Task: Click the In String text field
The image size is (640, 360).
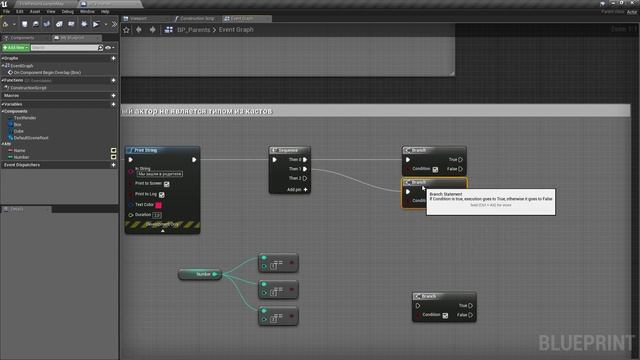Action: pyautogui.click(x=160, y=174)
